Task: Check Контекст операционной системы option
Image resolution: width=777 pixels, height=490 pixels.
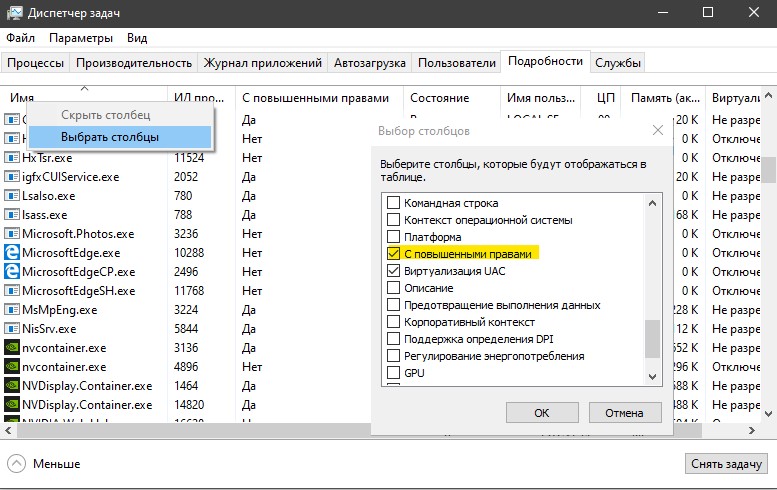Action: coord(393,219)
